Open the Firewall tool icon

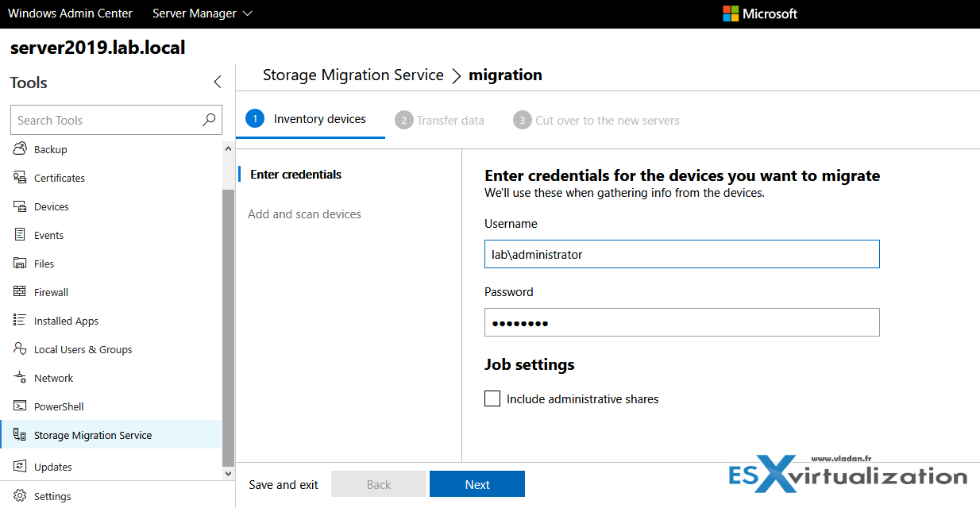20,292
